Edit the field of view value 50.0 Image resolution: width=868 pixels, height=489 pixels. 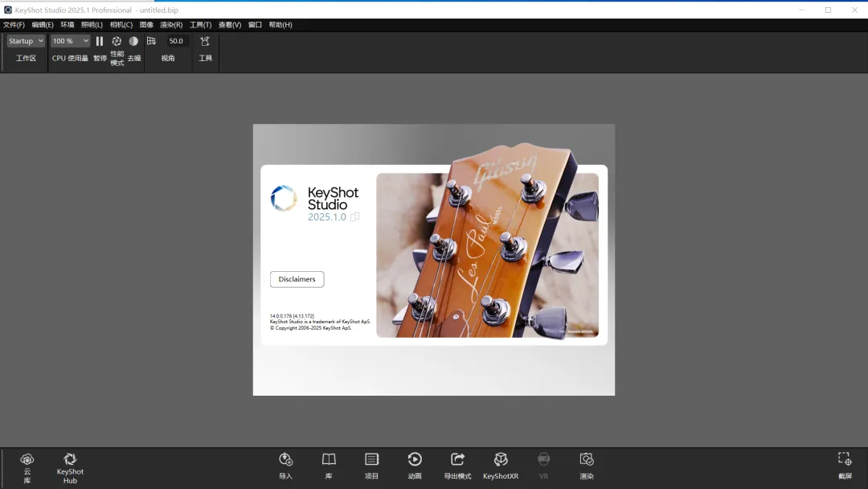(x=176, y=41)
